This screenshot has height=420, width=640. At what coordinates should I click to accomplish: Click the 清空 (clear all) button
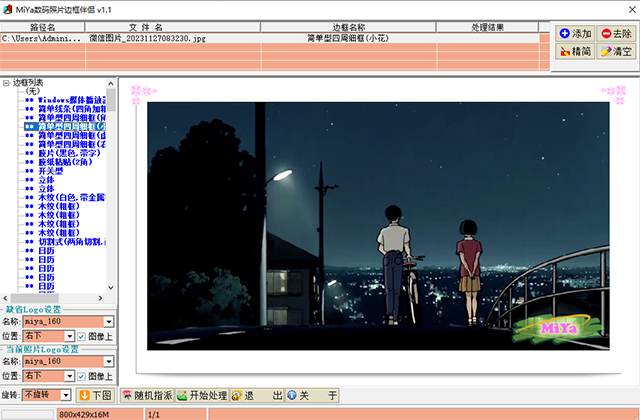[616, 51]
